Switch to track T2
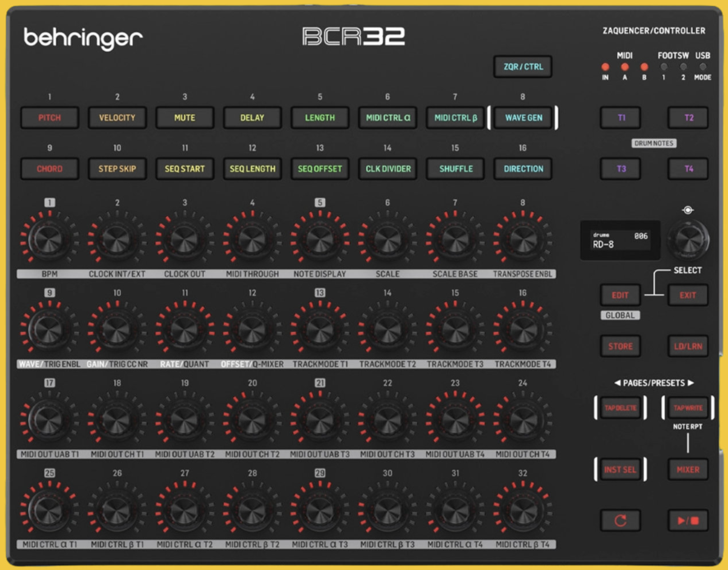Viewport: 728px width, 570px height. tap(688, 118)
